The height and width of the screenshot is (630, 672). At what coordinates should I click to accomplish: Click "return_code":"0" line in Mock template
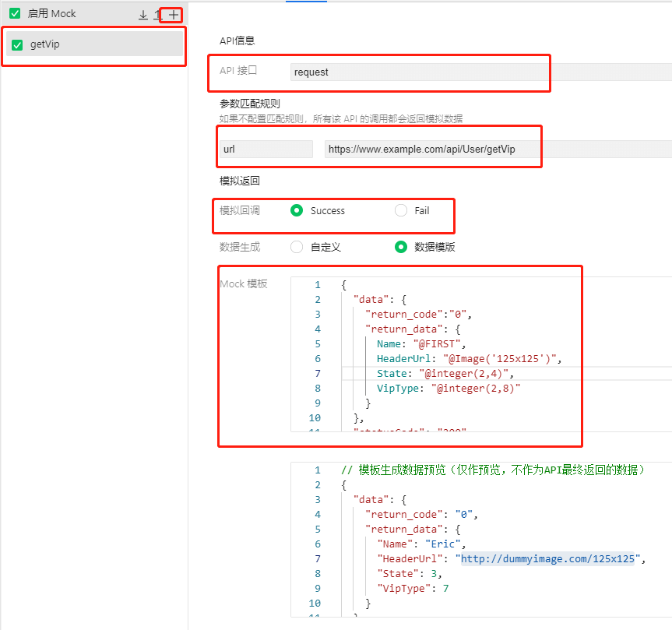tap(418, 315)
